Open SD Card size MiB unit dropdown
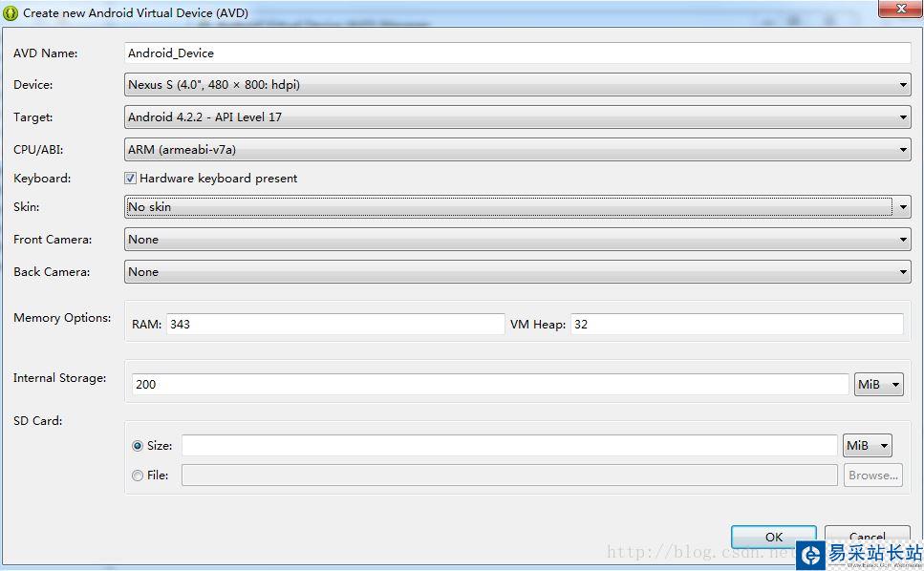The image size is (924, 571). (868, 446)
